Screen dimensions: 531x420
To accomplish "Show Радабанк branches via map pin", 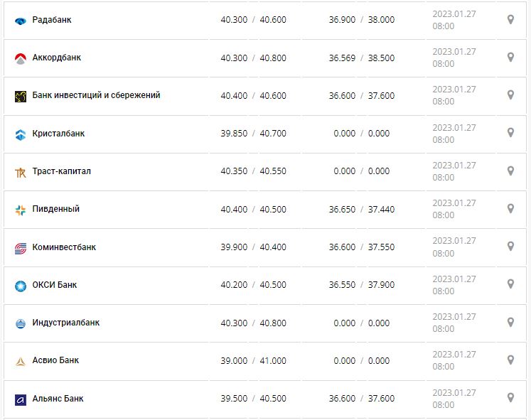I will [x=510, y=20].
